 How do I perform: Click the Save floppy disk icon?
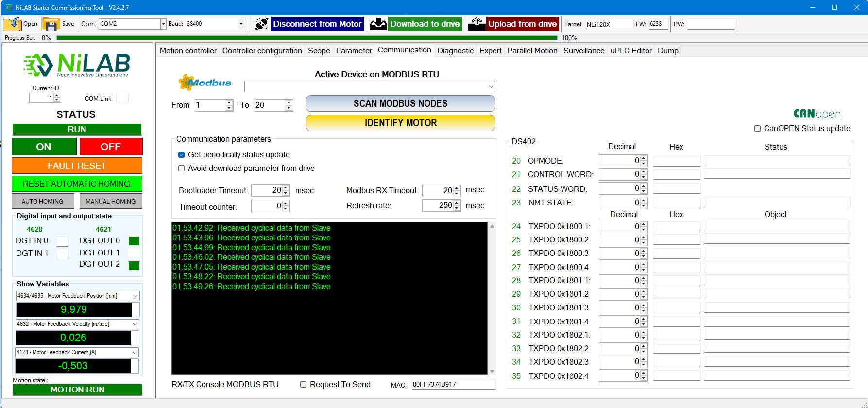51,24
